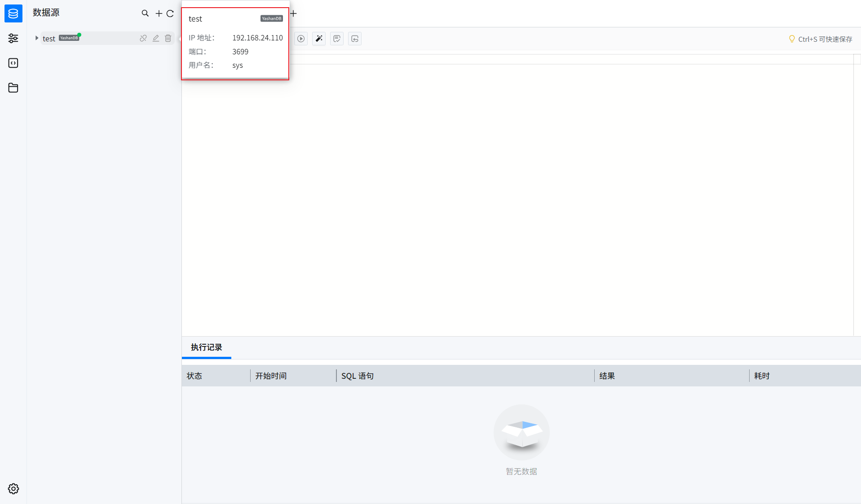Add a new data source with plus icon
Image resolution: width=861 pixels, height=504 pixels.
point(159,13)
